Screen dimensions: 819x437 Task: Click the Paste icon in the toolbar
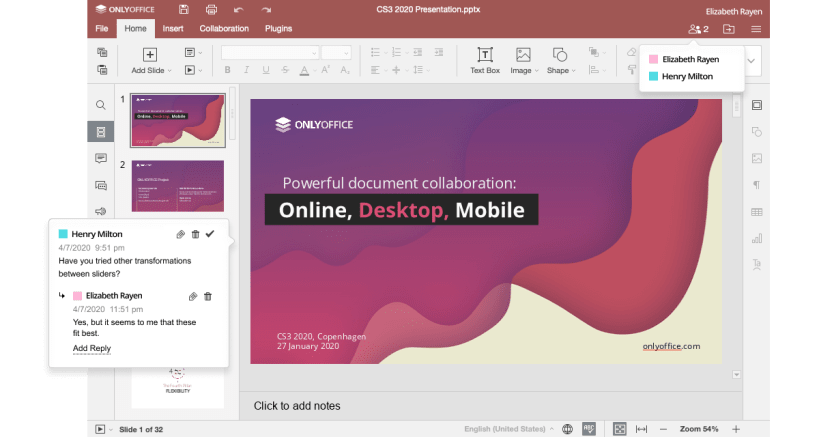tap(102, 69)
